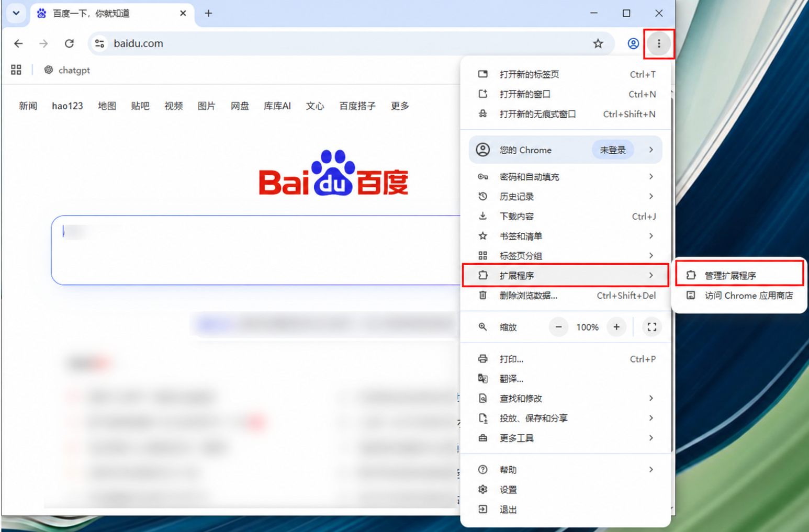Open the 扩展程序 menu entry
The width and height of the screenshot is (809, 532).
point(565,275)
